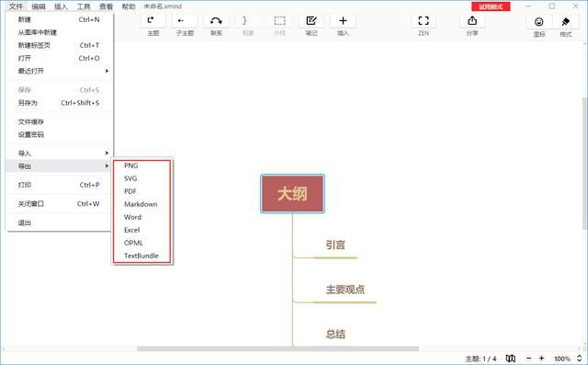Export as Word

[141, 217]
